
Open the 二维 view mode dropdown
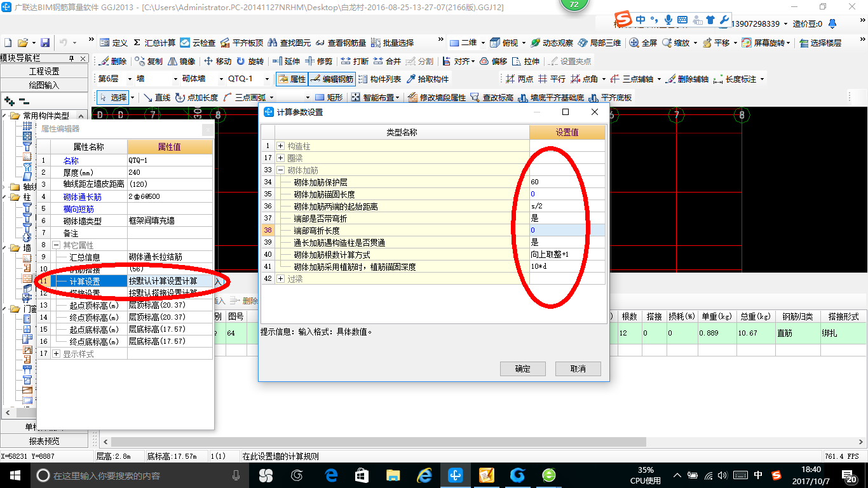coord(483,43)
